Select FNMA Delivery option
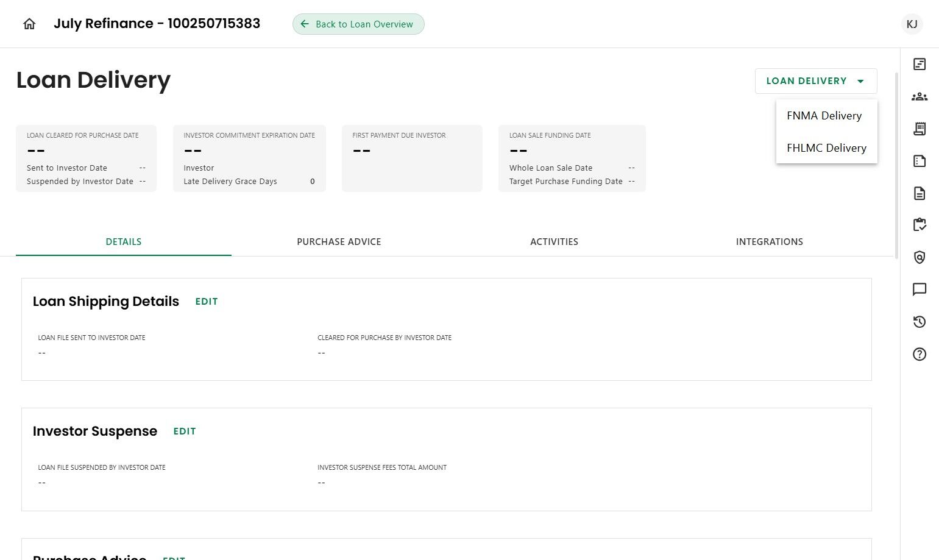Screen dimensions: 939x560 pos(824,116)
